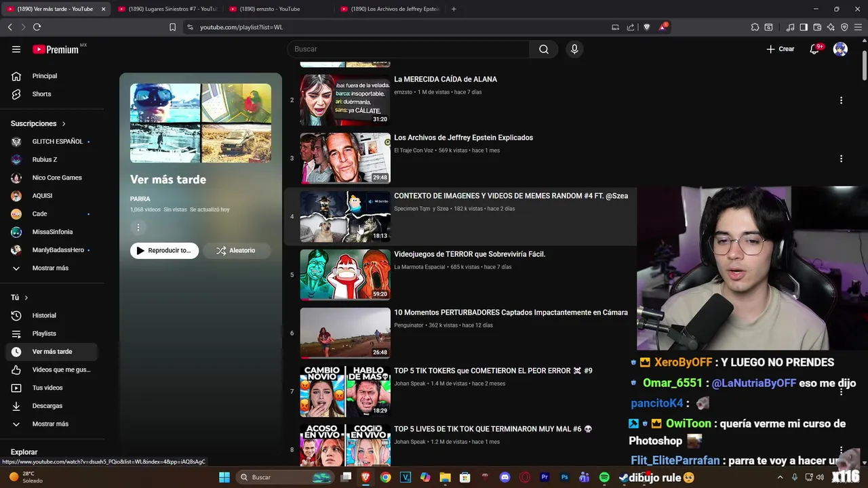Open Brave music playlist icon
Image resolution: width=868 pixels, height=488 pixels.
tap(790, 27)
